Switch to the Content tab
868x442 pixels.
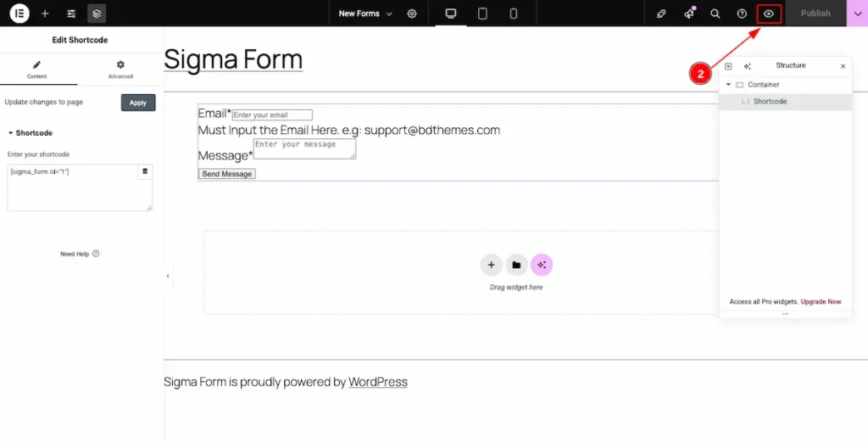click(x=37, y=70)
